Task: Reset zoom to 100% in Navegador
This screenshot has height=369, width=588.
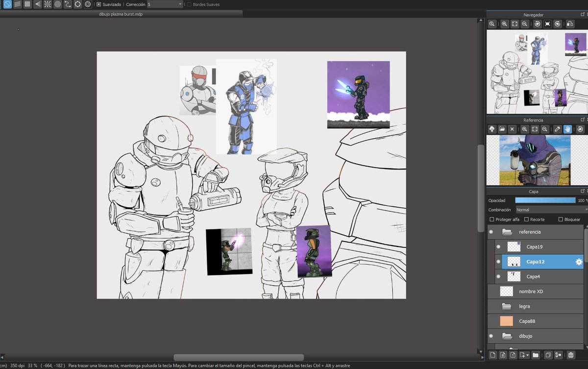Action: coord(492,24)
